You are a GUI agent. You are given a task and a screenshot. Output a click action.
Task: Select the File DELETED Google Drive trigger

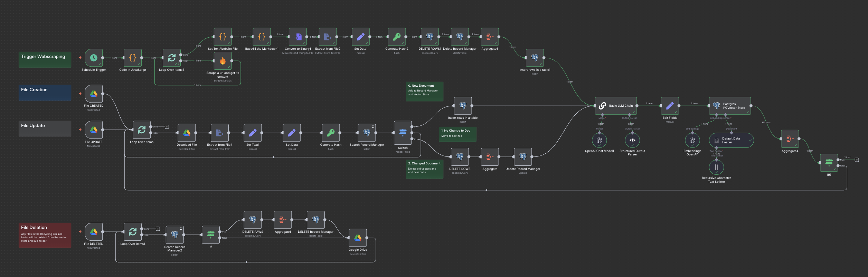pos(94,232)
